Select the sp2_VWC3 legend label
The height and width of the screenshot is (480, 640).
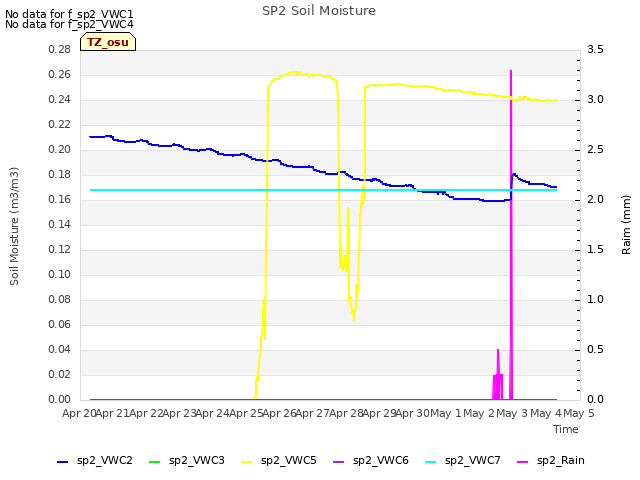coord(197,461)
